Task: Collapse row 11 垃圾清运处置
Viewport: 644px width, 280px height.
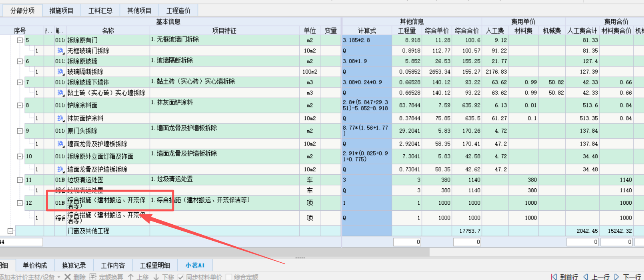Action: tap(20, 180)
